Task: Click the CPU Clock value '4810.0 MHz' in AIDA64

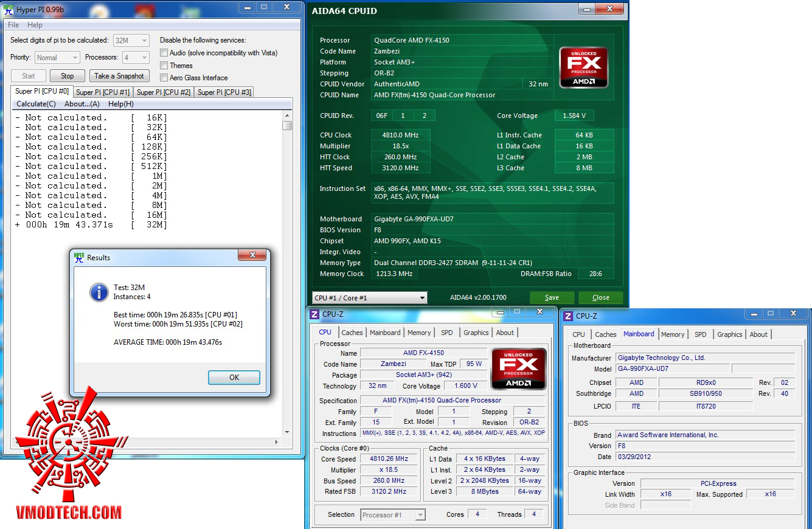Action: 401,135
